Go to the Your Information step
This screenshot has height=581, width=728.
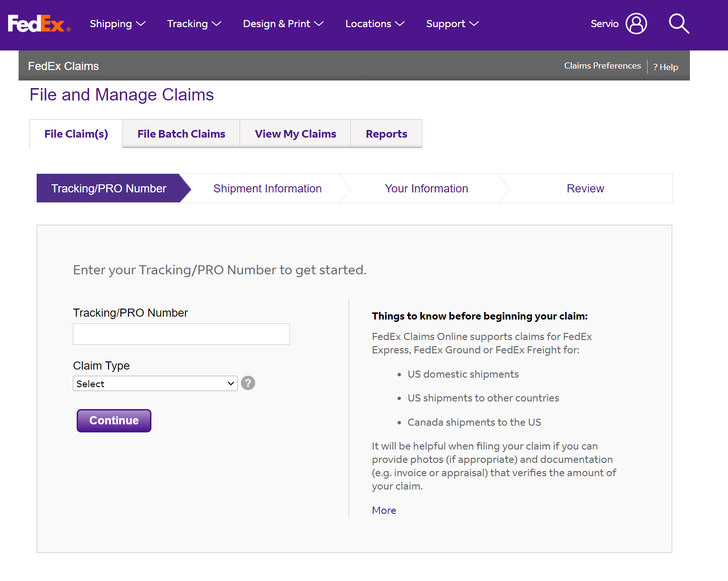pyautogui.click(x=427, y=189)
